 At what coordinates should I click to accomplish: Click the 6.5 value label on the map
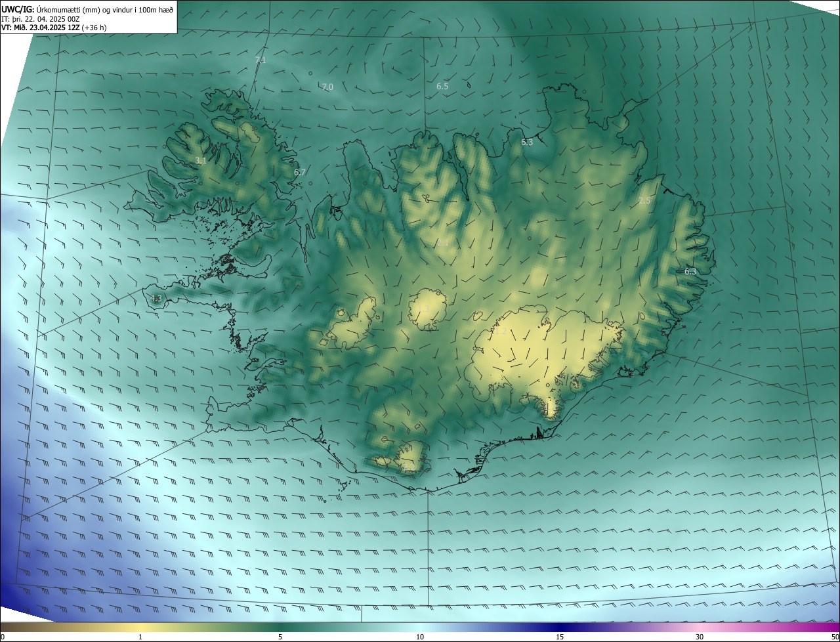tap(442, 86)
